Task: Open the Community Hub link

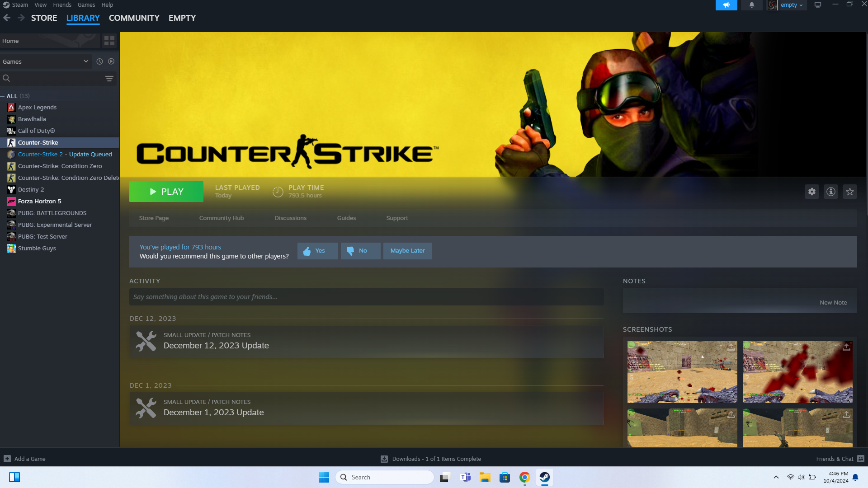Action: point(221,218)
